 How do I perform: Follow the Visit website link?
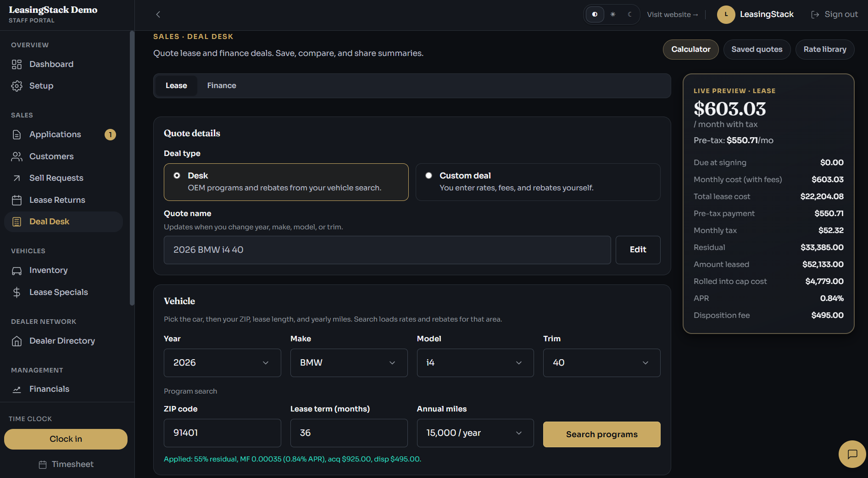click(673, 15)
